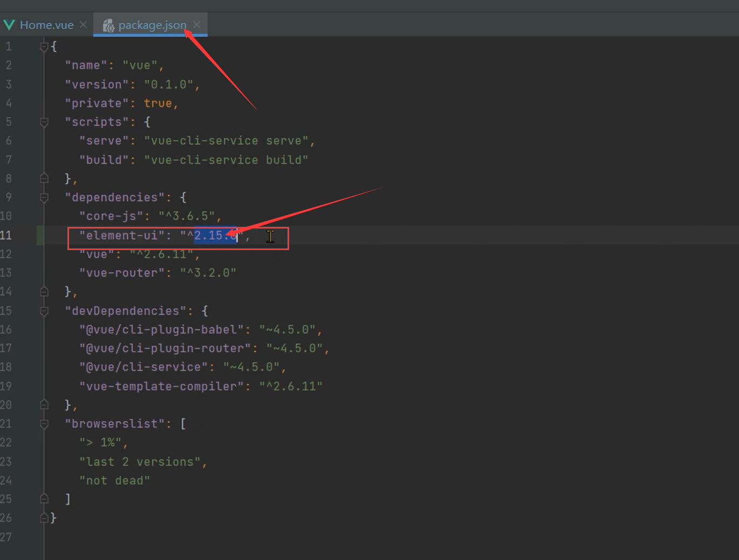Click the Vue icon on Home.vue tab
Viewport: 739px width, 560px height.
(9, 25)
